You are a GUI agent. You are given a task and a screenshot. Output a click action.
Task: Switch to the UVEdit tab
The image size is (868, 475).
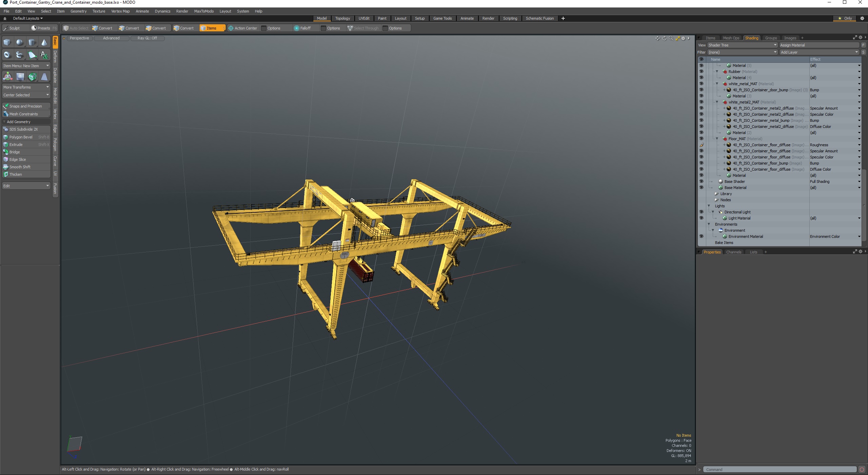[363, 18]
